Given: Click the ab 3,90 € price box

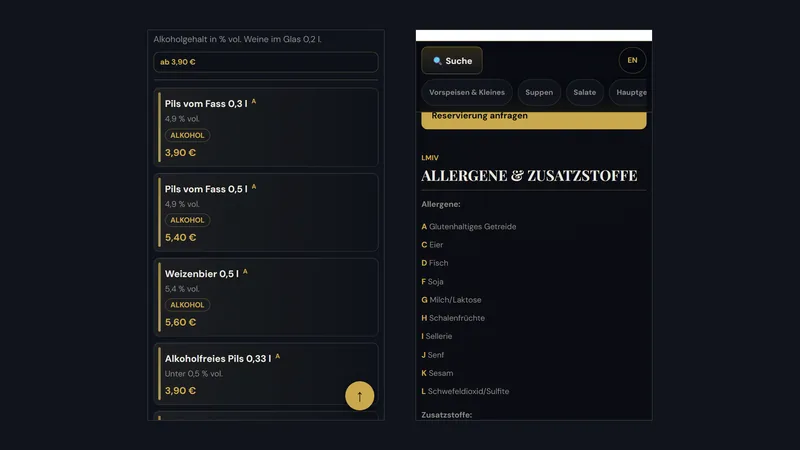Looking at the screenshot, I should (x=266, y=62).
